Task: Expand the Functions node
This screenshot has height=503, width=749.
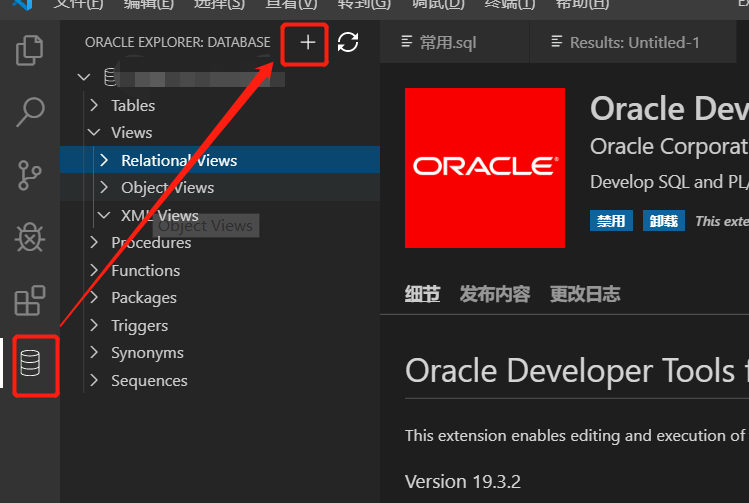Action: (x=94, y=270)
